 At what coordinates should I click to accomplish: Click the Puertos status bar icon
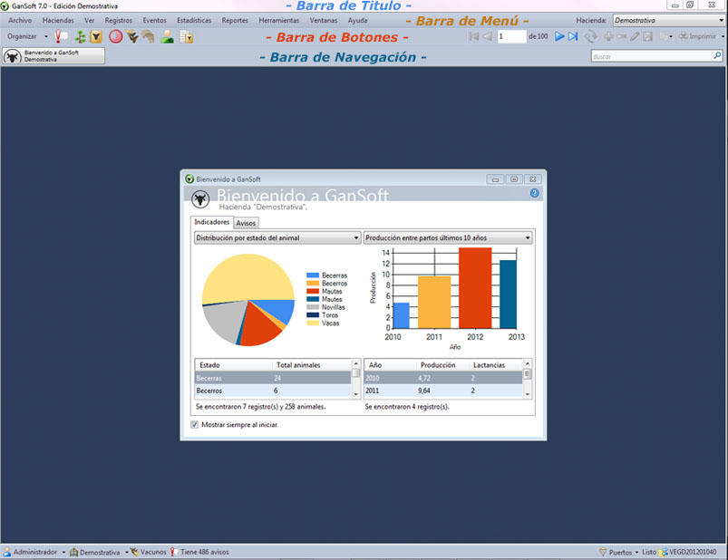[603, 552]
